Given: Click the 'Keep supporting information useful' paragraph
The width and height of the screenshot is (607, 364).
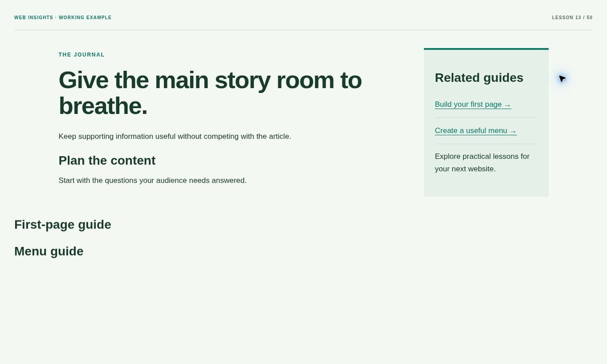Looking at the screenshot, I should pyautogui.click(x=175, y=136).
